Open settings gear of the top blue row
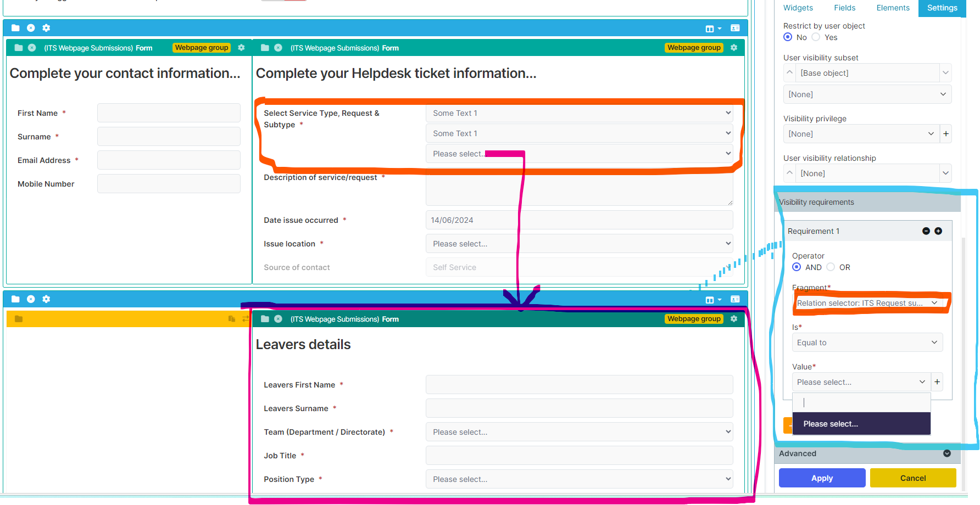 46,28
